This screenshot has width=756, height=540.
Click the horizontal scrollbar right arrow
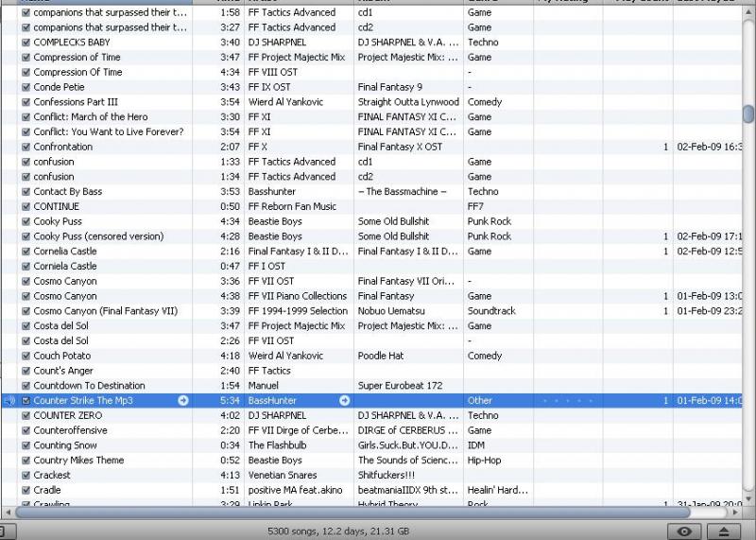click(x=735, y=512)
